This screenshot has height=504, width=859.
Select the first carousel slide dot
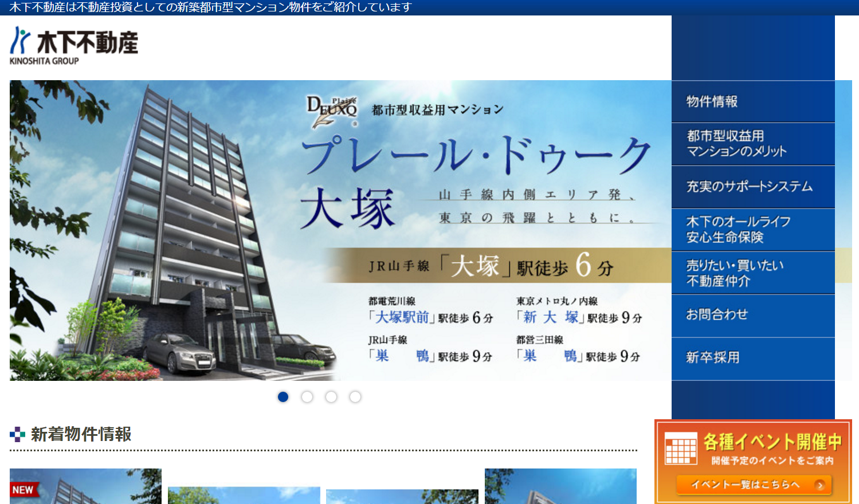pos(283,397)
